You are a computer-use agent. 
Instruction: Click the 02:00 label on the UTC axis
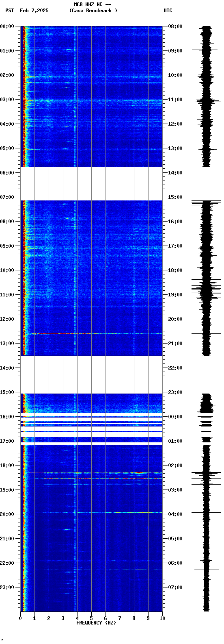pyautogui.click(x=175, y=466)
